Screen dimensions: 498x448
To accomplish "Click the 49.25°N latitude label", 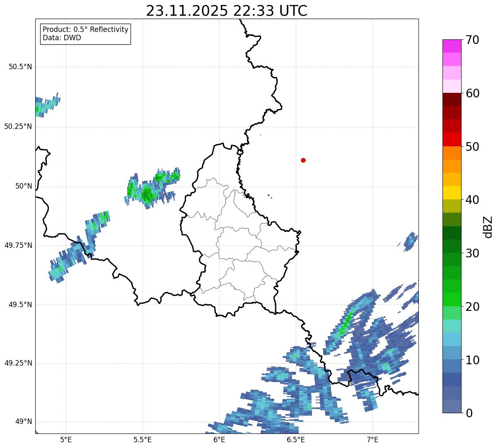I will [x=18, y=363].
